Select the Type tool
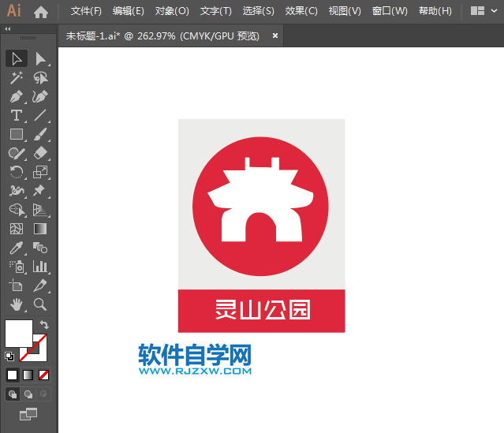Image resolution: width=504 pixels, height=433 pixels. [x=17, y=115]
